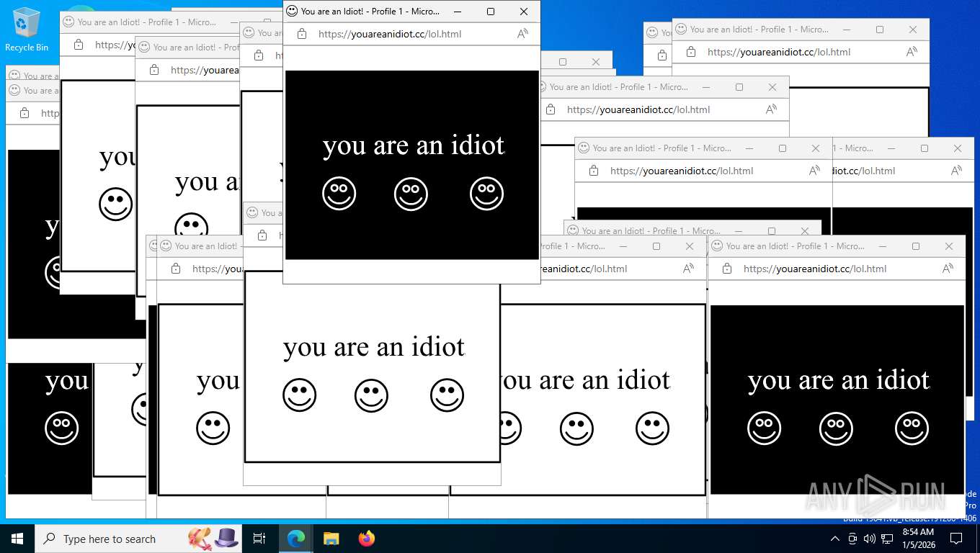
Task: Close the lower-right black window
Action: pos(949,246)
